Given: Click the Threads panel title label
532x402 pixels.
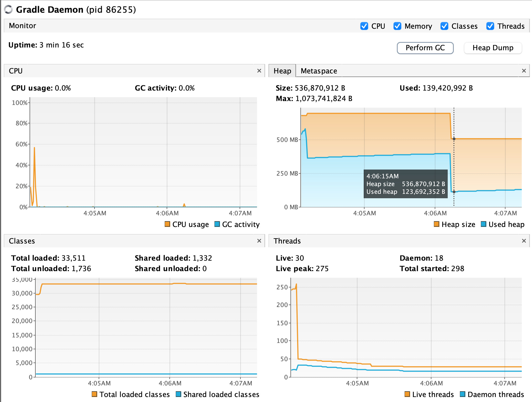Looking at the screenshot, I should (287, 241).
